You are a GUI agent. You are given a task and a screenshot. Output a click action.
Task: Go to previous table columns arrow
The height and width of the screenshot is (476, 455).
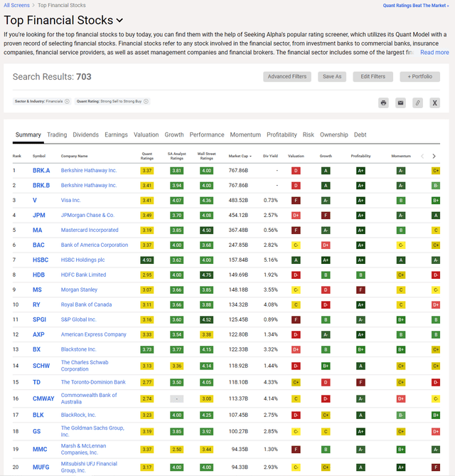coord(422,156)
